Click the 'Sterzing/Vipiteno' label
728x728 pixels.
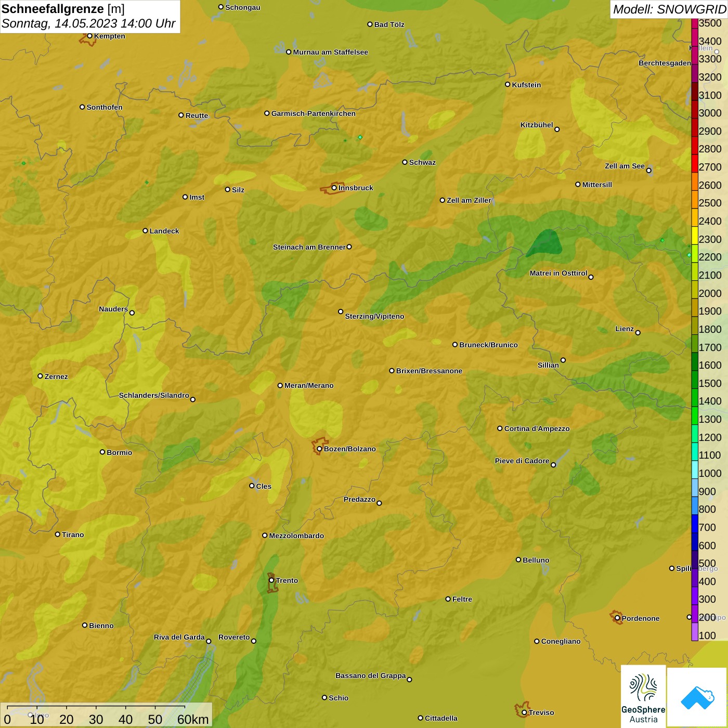(x=375, y=316)
